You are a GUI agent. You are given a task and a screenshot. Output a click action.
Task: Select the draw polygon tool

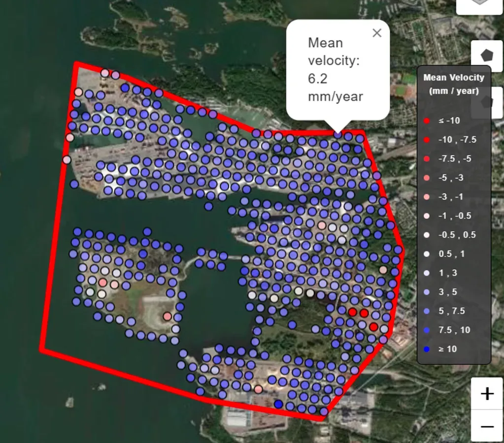pos(487,56)
